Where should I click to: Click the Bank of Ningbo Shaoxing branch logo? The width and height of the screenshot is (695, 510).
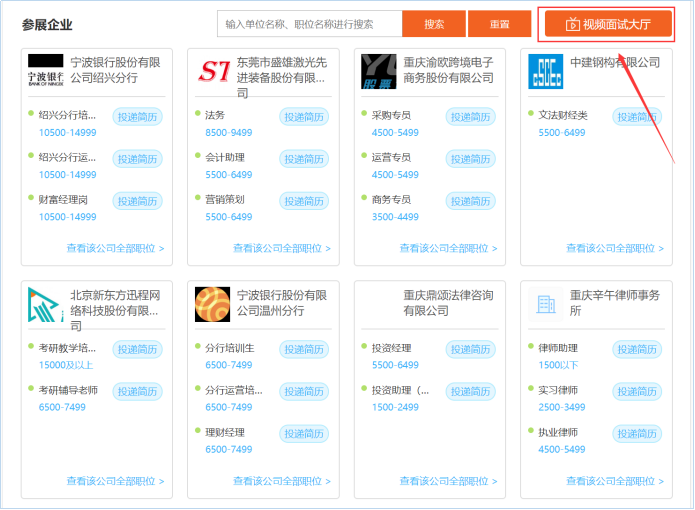[x=45, y=71]
